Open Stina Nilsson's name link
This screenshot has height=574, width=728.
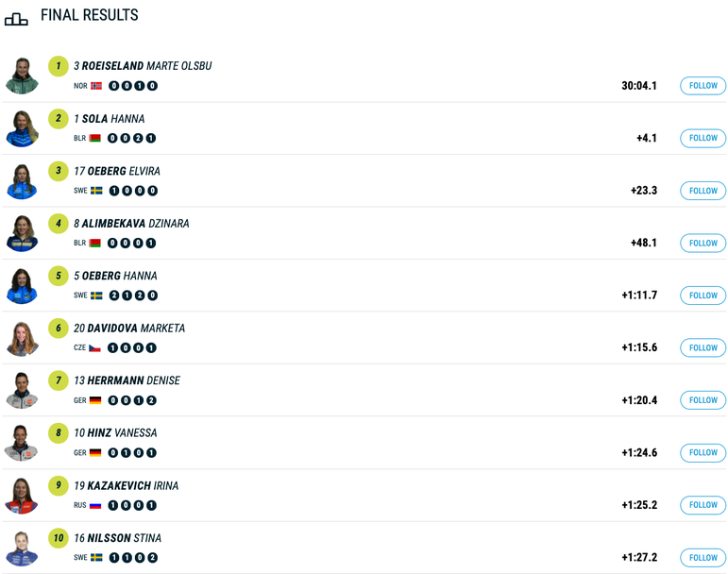[123, 539]
